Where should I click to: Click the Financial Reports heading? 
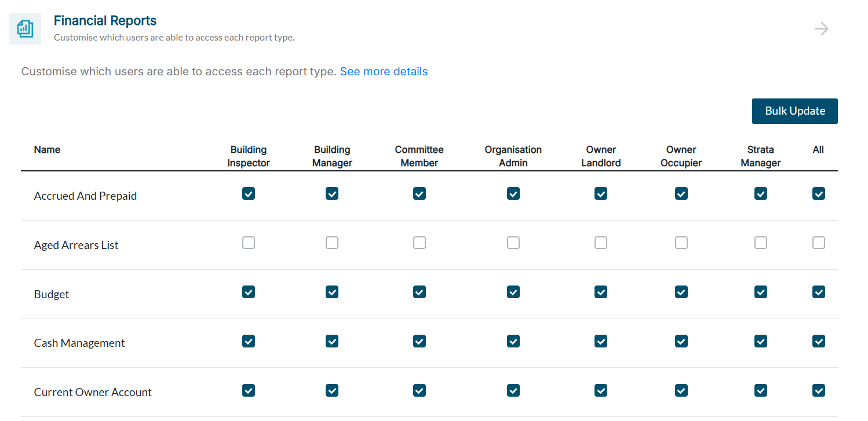point(105,21)
